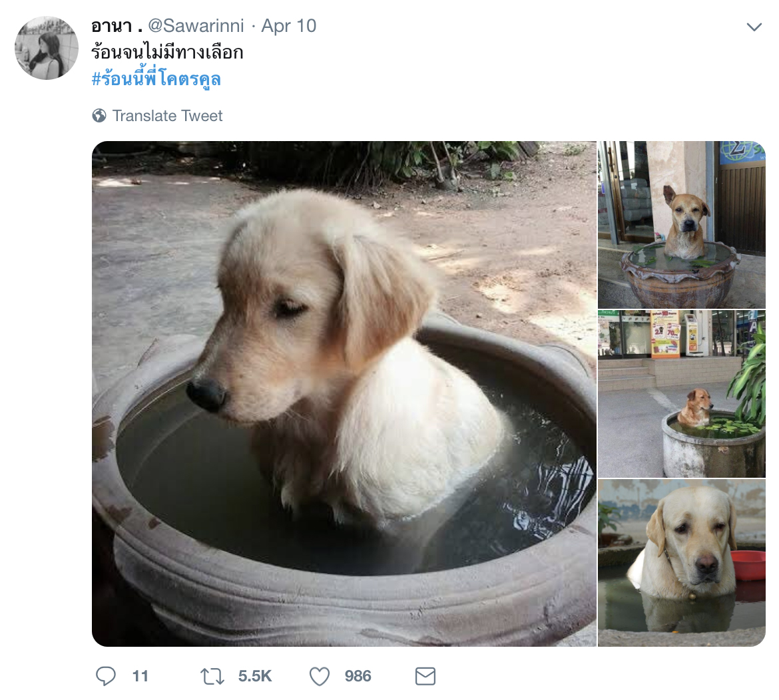Click the globe icon beside Translate Tweet
Screen dimensions: 779x700
click(99, 116)
